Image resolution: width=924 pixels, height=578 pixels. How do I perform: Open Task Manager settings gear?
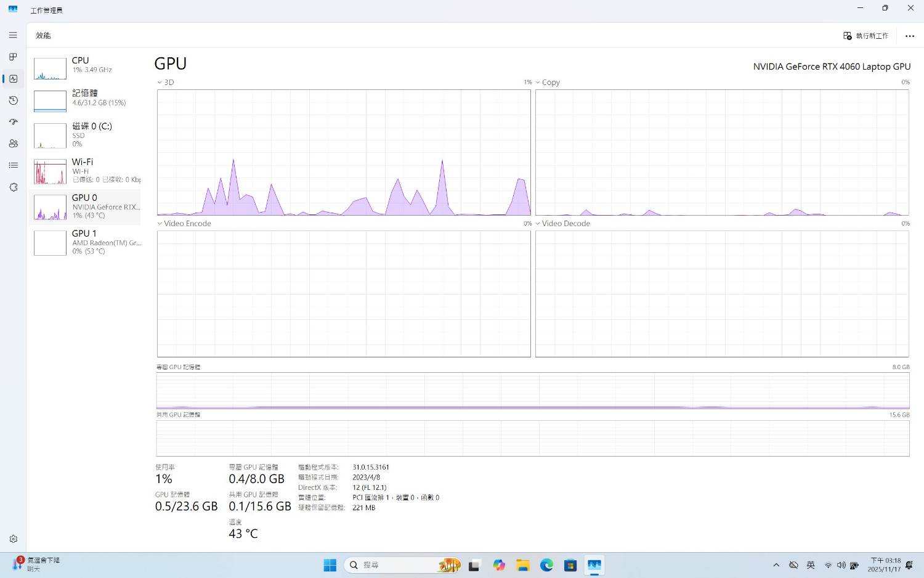point(13,539)
